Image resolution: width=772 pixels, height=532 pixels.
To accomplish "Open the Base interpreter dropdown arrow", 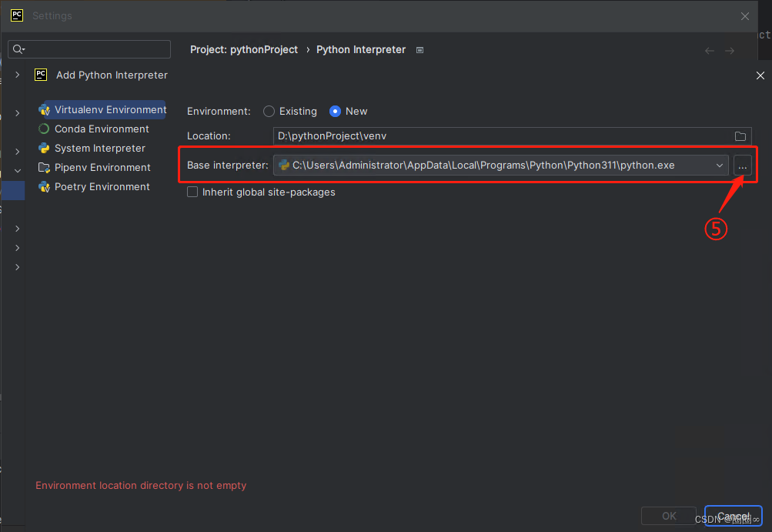I will point(720,166).
